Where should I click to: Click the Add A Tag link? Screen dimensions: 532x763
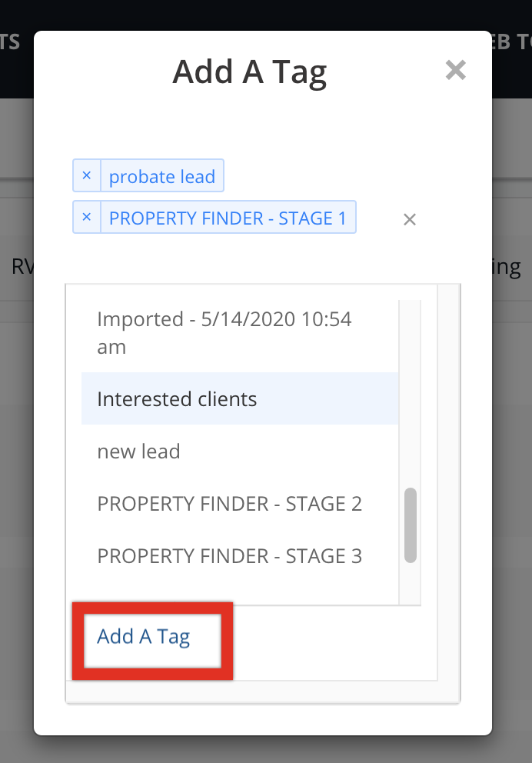[x=144, y=637]
